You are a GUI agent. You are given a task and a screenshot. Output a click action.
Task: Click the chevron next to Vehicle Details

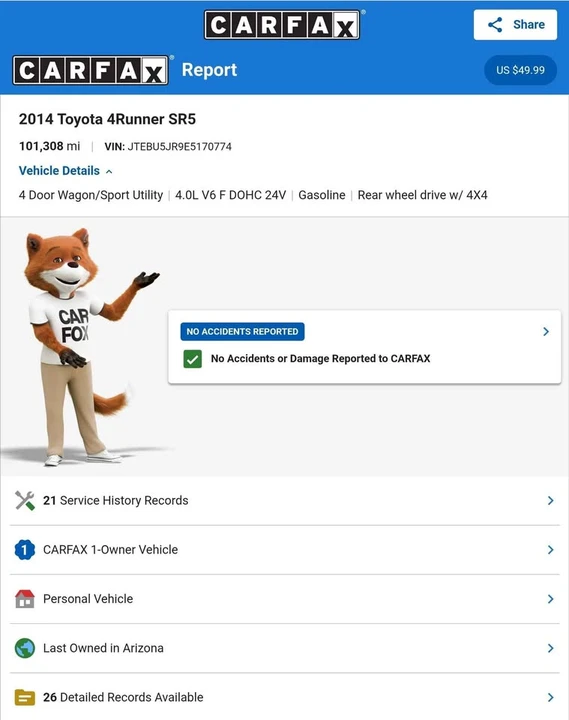(109, 172)
